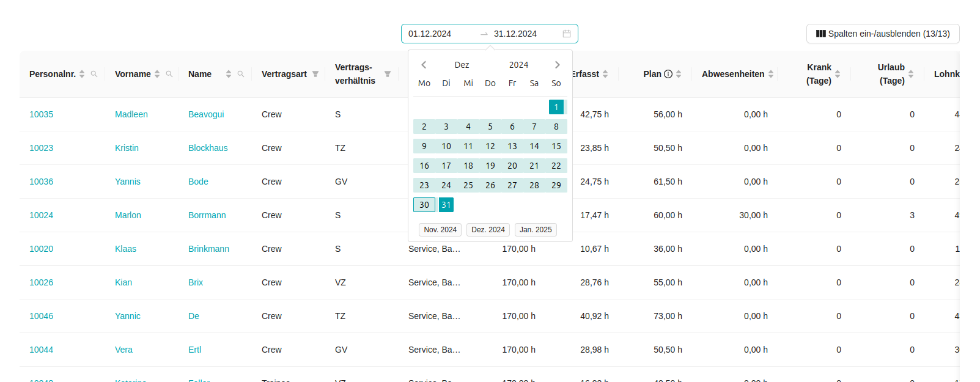Viewport: 980px width, 382px height.
Task: Select the Jan. 2025 preset
Action: 535,230
